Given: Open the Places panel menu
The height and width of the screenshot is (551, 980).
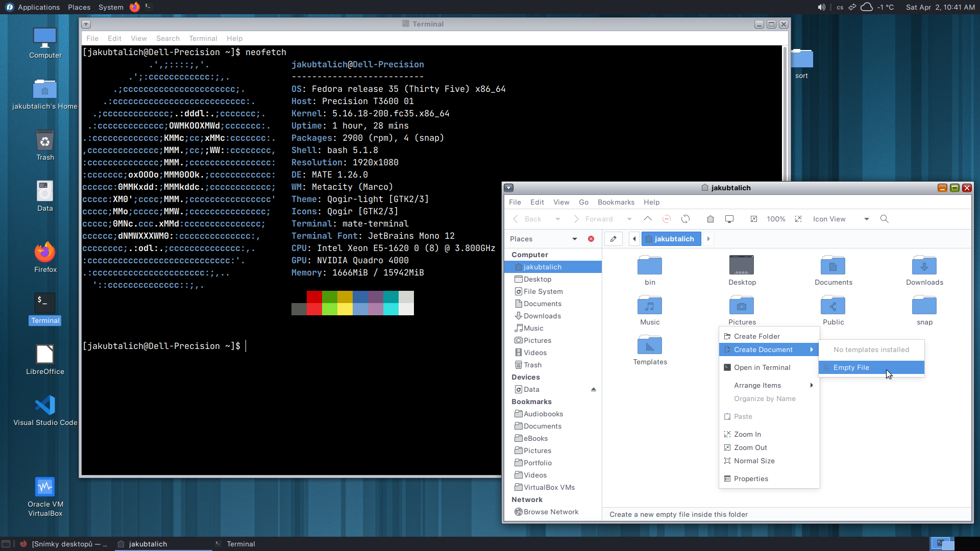Looking at the screenshot, I should point(79,7).
